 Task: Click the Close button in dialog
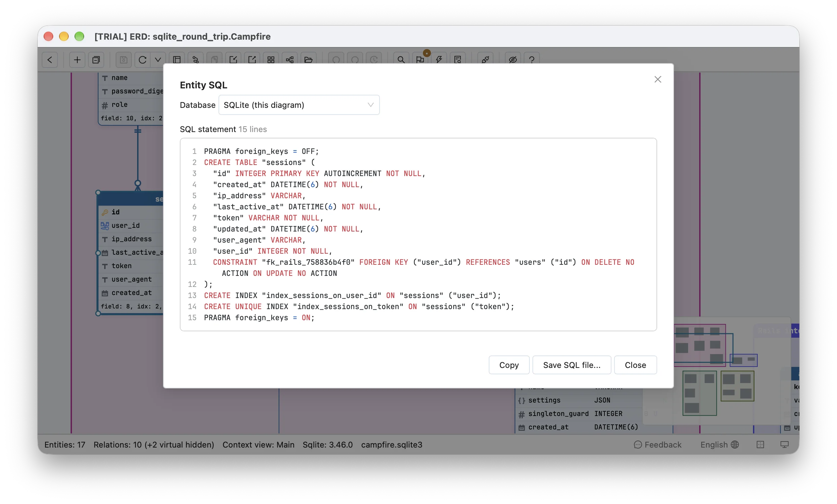coord(635,365)
